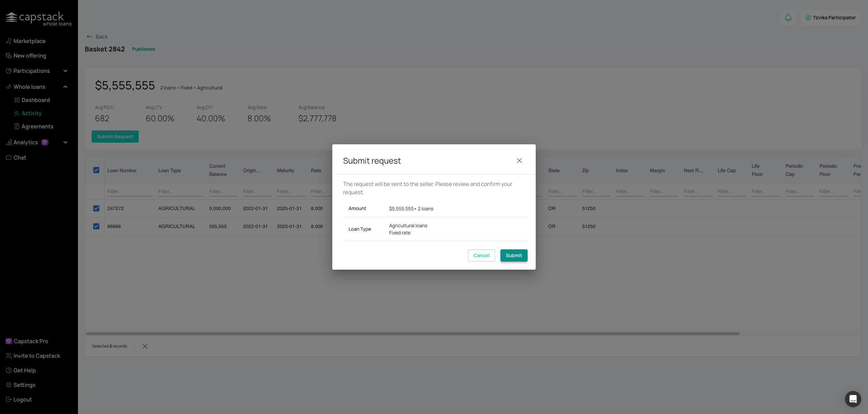Expand the Participations menu chevron
The image size is (868, 414).
65,71
